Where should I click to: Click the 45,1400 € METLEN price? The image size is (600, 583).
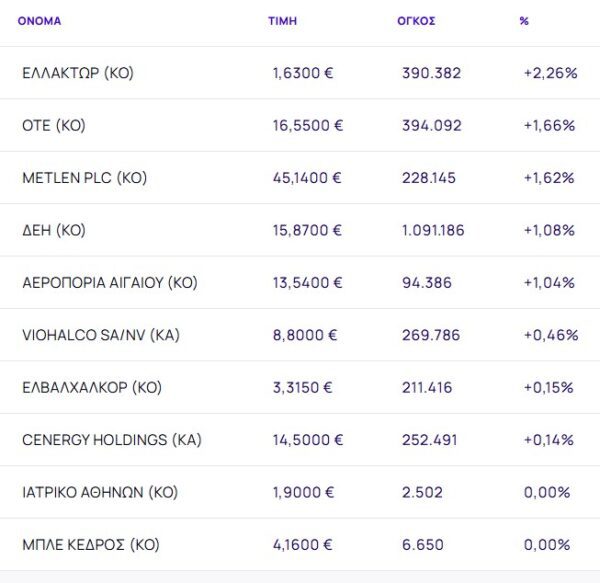pos(307,178)
